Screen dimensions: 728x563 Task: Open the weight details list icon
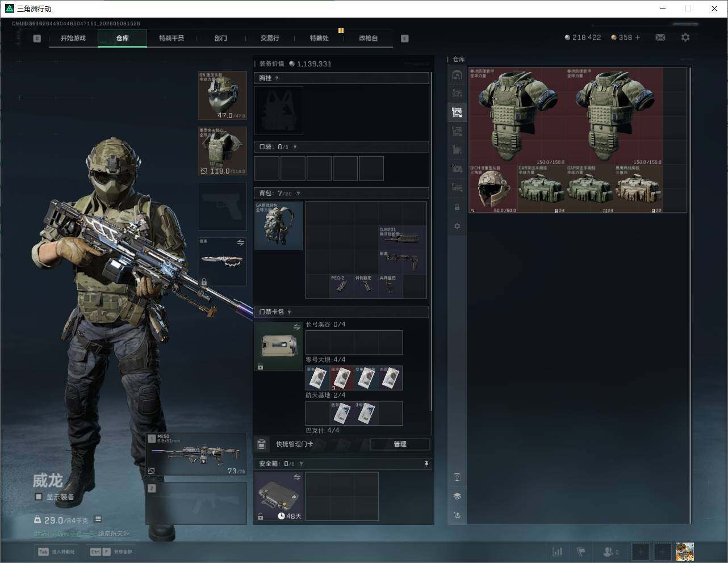tap(98, 519)
